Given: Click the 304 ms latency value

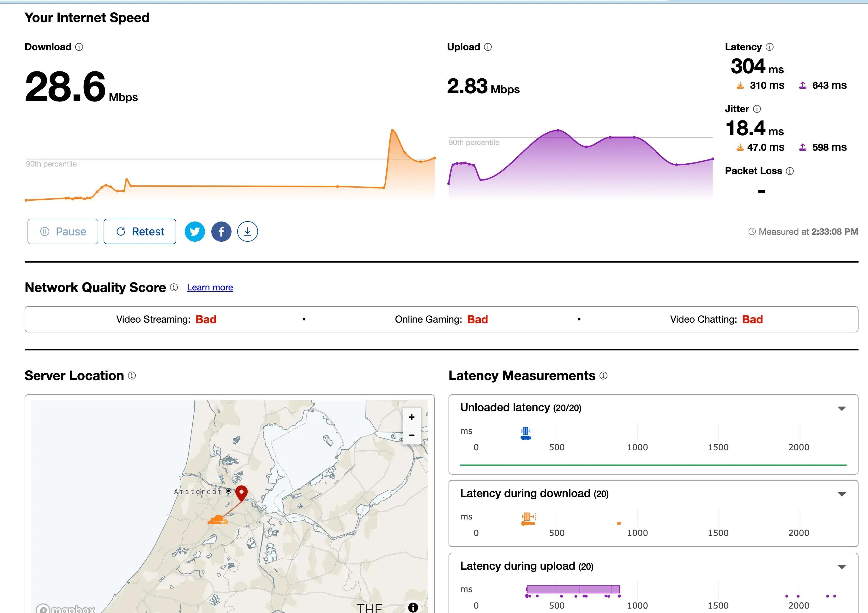Looking at the screenshot, I should (x=757, y=67).
